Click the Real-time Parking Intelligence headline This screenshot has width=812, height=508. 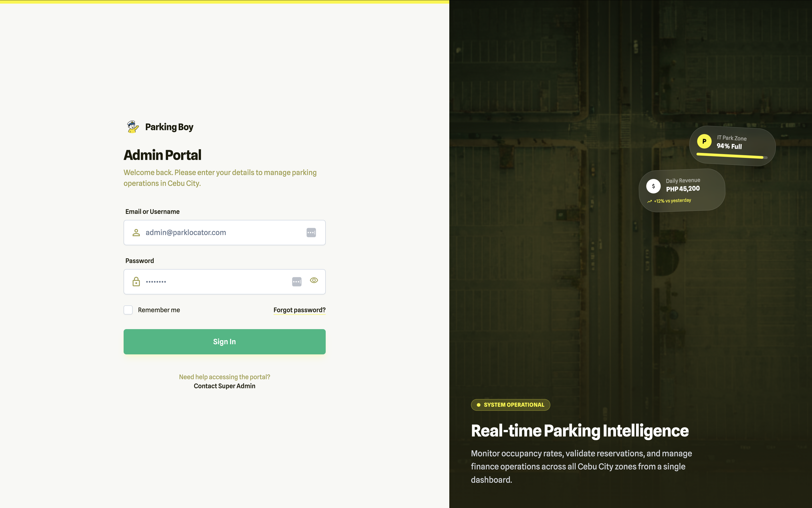tap(580, 431)
